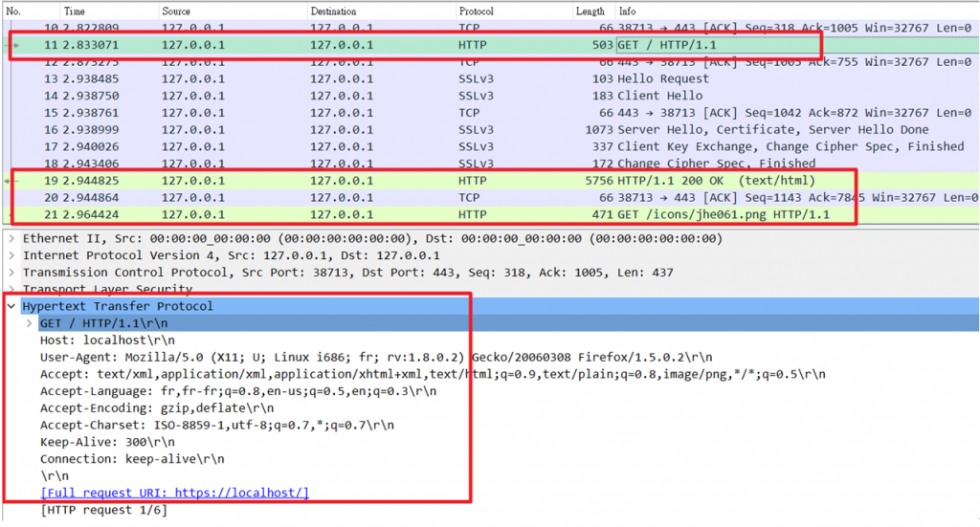Select packet 17 Client Key Exchange row

click(490, 146)
